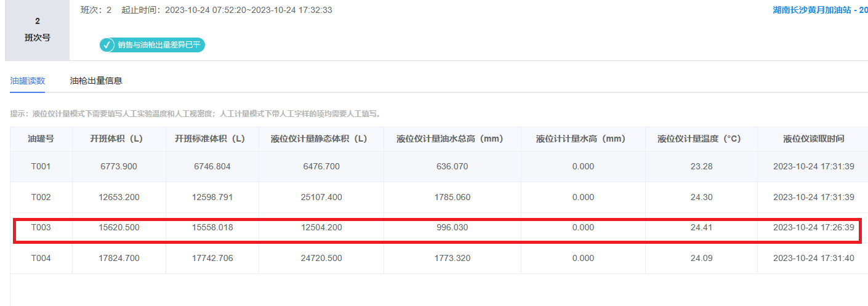The width and height of the screenshot is (868, 306).
Task: Click the 湖南长沙黄月加油站 link
Action: coord(819,10)
